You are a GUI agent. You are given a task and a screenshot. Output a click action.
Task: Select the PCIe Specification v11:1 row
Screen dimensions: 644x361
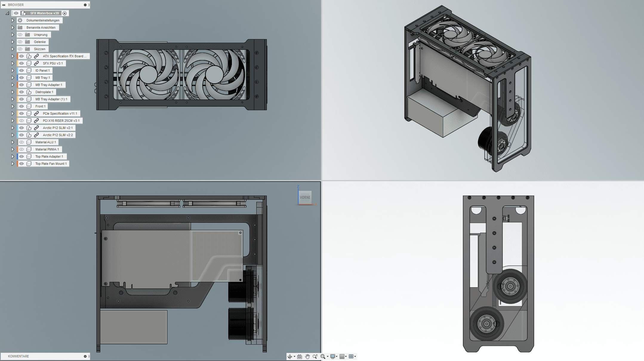pyautogui.click(x=49, y=113)
